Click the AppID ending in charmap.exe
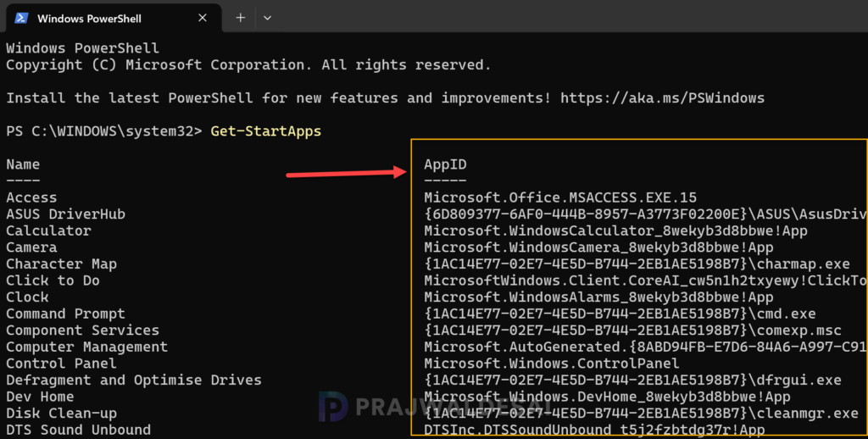 pos(637,264)
